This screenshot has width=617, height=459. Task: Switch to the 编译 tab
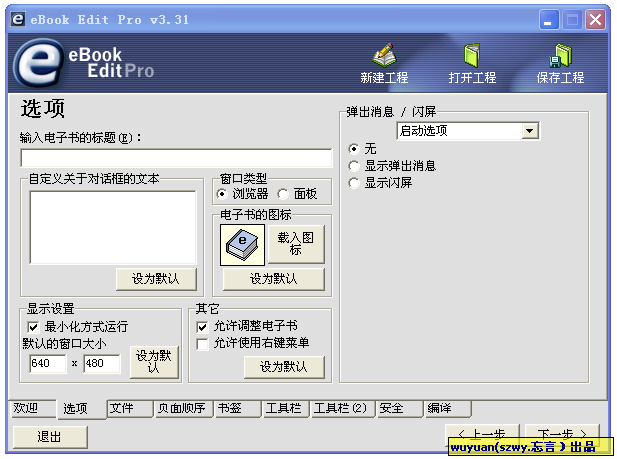tap(448, 408)
